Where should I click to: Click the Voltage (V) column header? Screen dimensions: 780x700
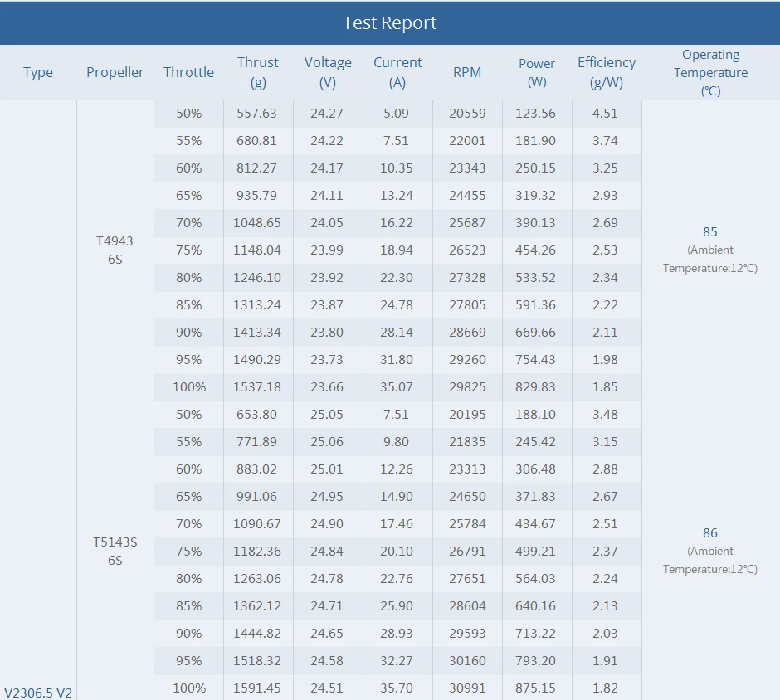pyautogui.click(x=328, y=72)
